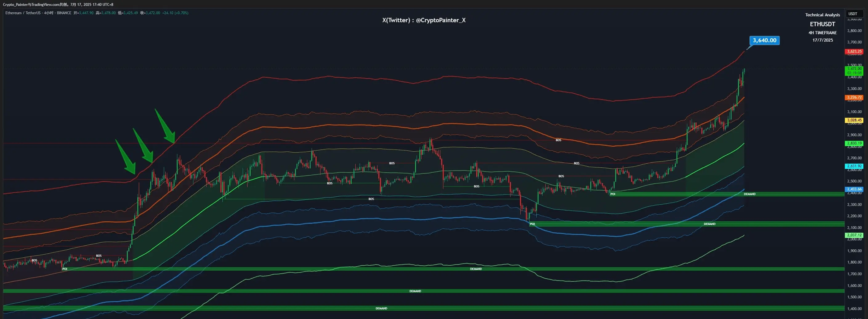Click the 4H TIMEFRAME text
The image size is (868, 319).
click(822, 33)
